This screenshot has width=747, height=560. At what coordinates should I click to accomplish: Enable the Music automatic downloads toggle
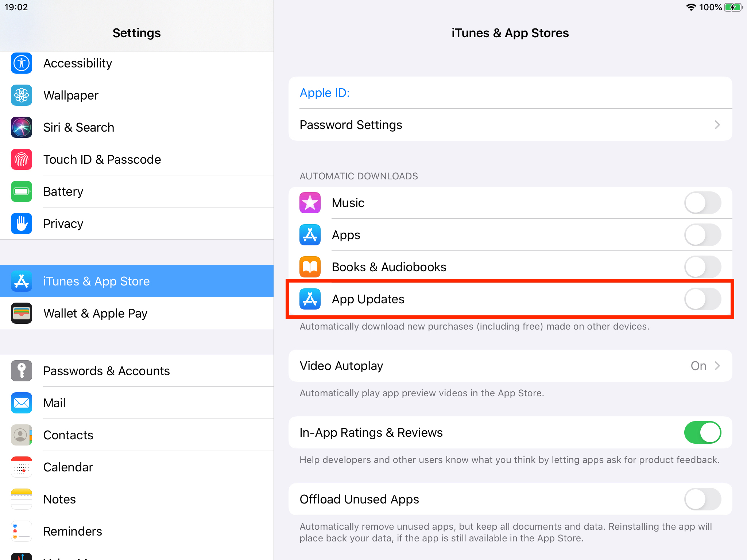click(703, 203)
